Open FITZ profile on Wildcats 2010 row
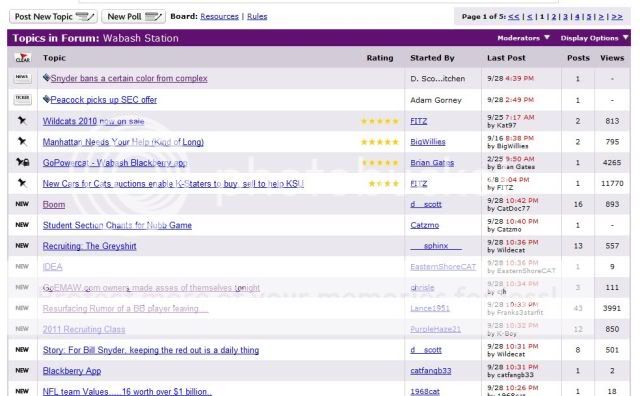The width and height of the screenshot is (640, 396). [x=418, y=121]
